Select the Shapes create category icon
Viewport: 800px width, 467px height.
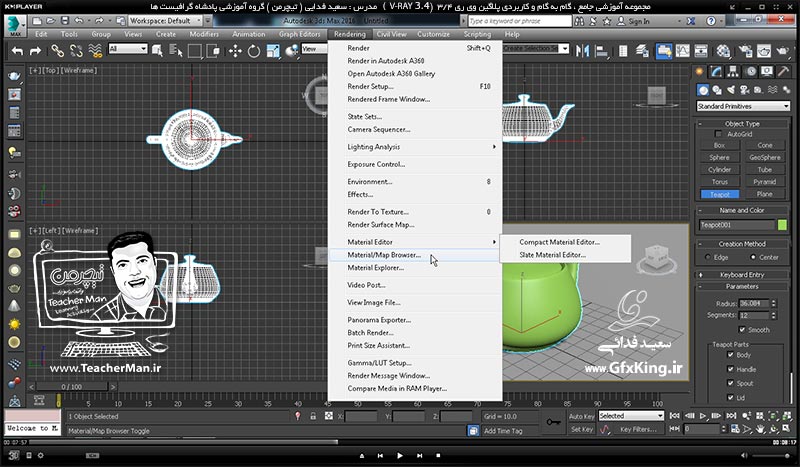pos(717,90)
